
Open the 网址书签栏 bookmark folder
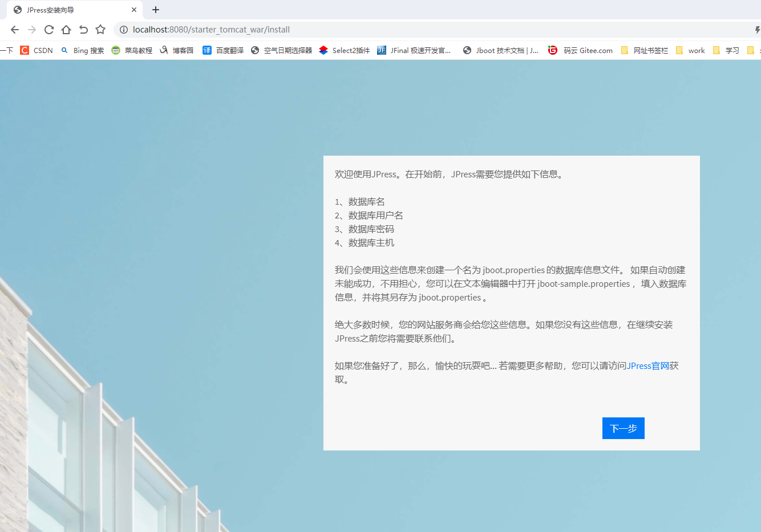coord(644,50)
